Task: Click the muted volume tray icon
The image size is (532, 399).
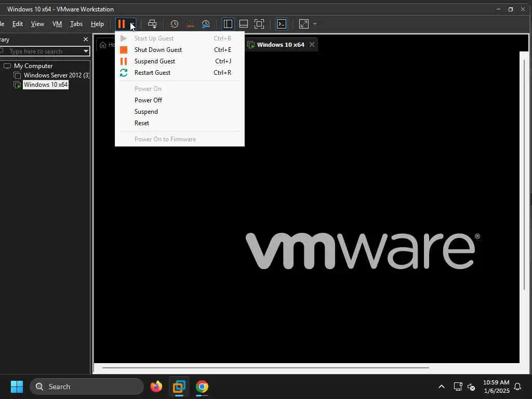Action: click(x=471, y=387)
